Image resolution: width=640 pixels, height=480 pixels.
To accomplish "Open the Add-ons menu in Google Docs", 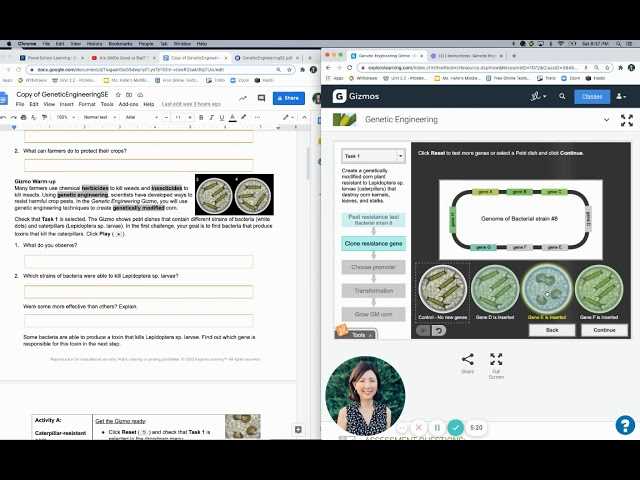I will point(129,104).
